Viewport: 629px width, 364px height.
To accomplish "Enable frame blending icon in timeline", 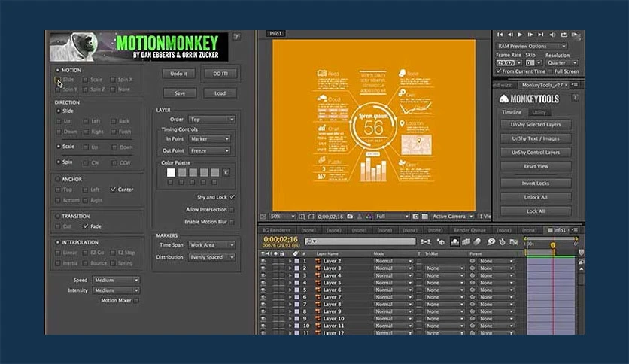I will (x=466, y=241).
